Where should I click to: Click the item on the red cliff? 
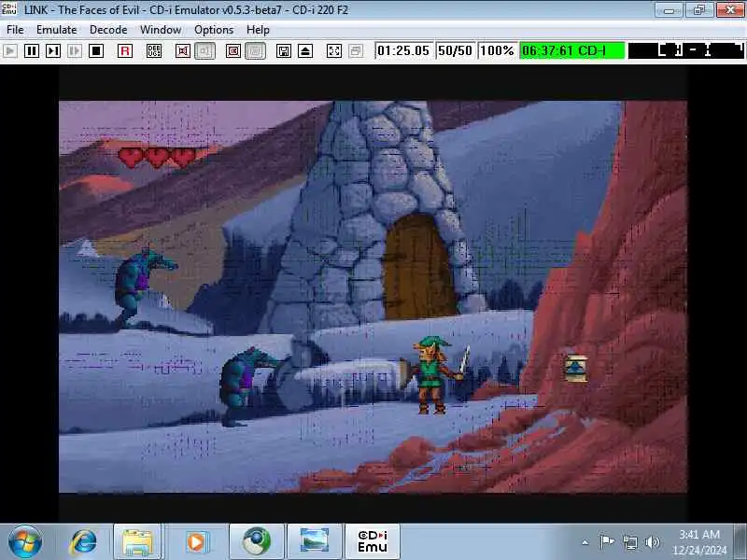[575, 368]
